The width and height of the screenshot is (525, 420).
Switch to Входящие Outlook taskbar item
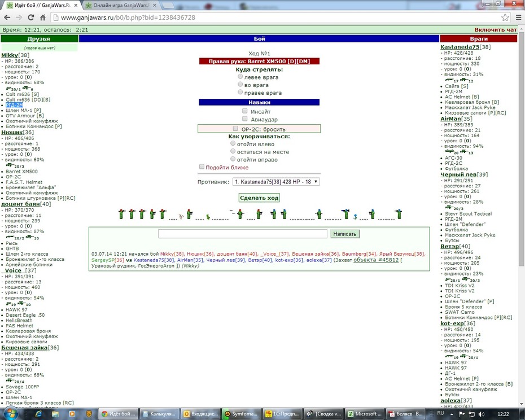pyautogui.click(x=200, y=414)
